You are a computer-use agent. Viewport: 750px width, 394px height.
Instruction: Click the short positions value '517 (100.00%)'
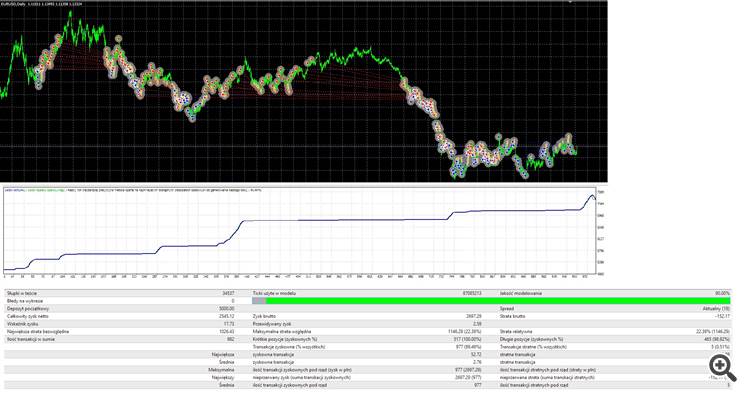tap(468, 339)
